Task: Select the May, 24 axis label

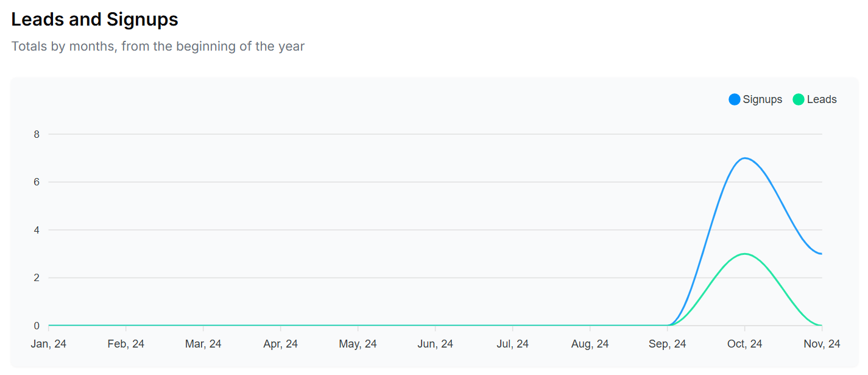Action: click(x=358, y=344)
